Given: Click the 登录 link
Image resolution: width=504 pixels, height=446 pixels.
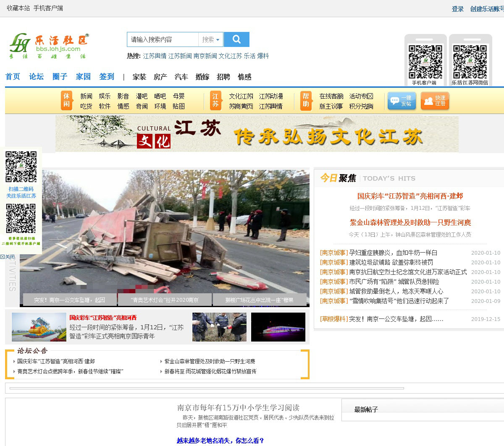Looking at the screenshot, I should coord(458,9).
